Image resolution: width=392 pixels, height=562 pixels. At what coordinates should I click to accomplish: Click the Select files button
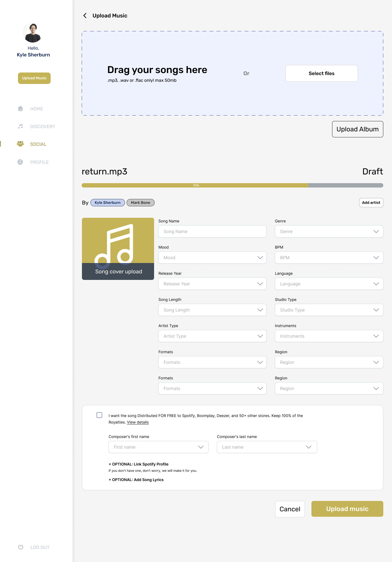point(321,73)
